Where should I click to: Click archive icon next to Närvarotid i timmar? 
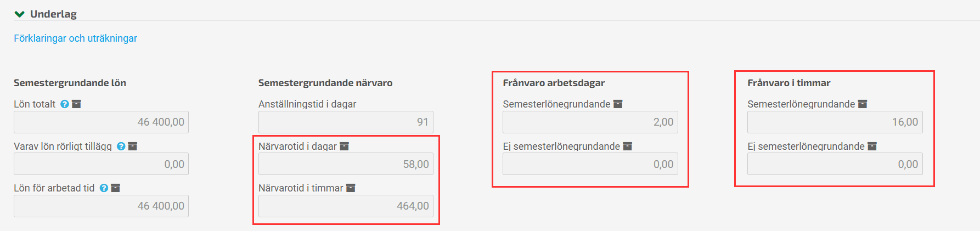[x=351, y=188]
